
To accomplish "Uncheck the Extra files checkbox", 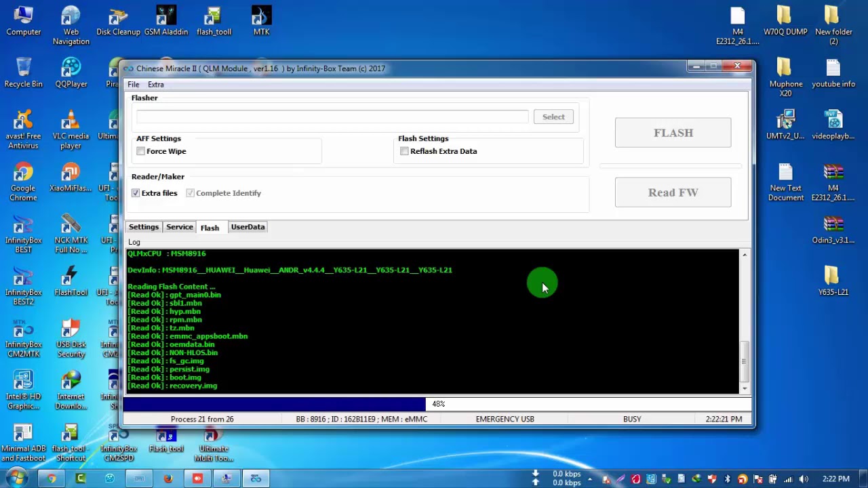I will pos(136,193).
